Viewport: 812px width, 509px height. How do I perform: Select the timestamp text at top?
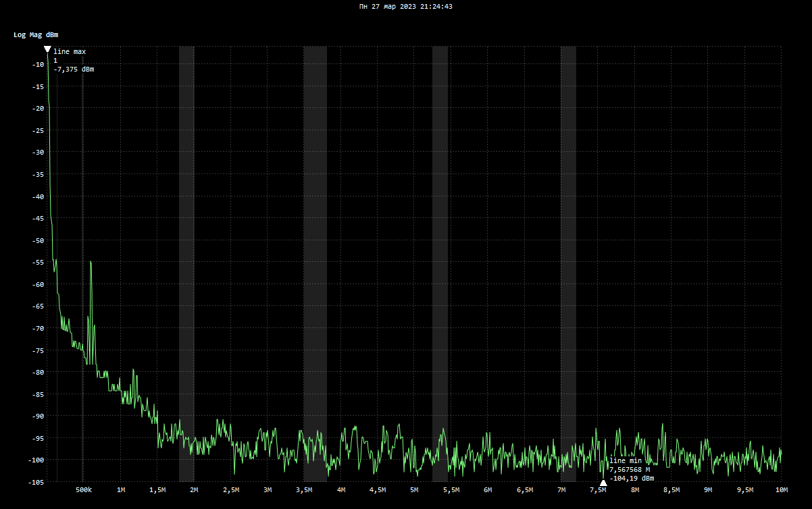click(x=405, y=6)
